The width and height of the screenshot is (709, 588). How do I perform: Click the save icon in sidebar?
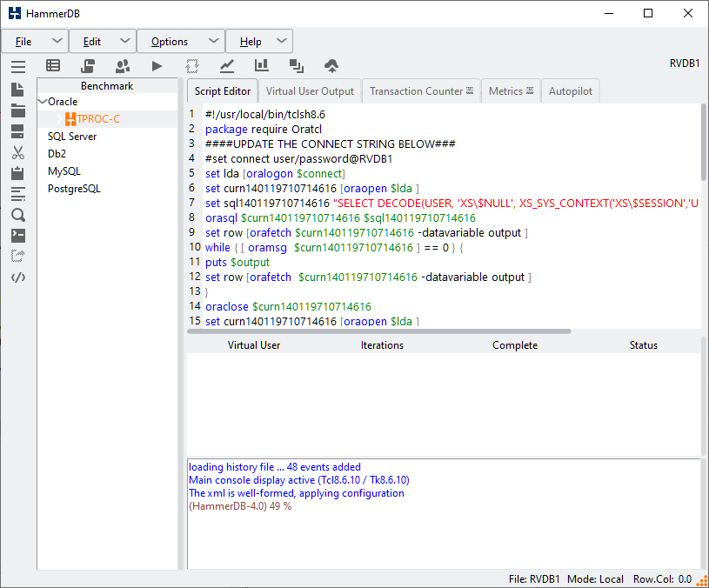point(17,131)
